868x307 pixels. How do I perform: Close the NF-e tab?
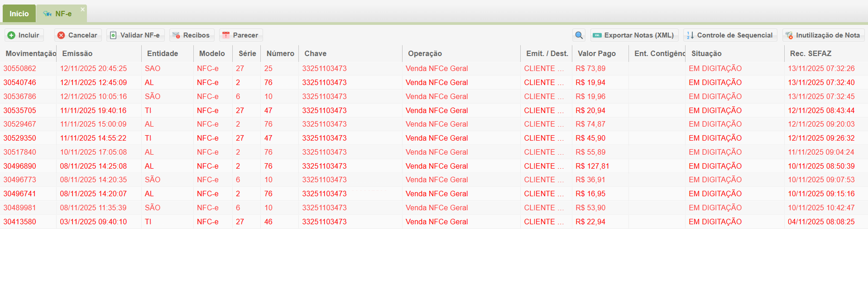pyautogui.click(x=82, y=9)
